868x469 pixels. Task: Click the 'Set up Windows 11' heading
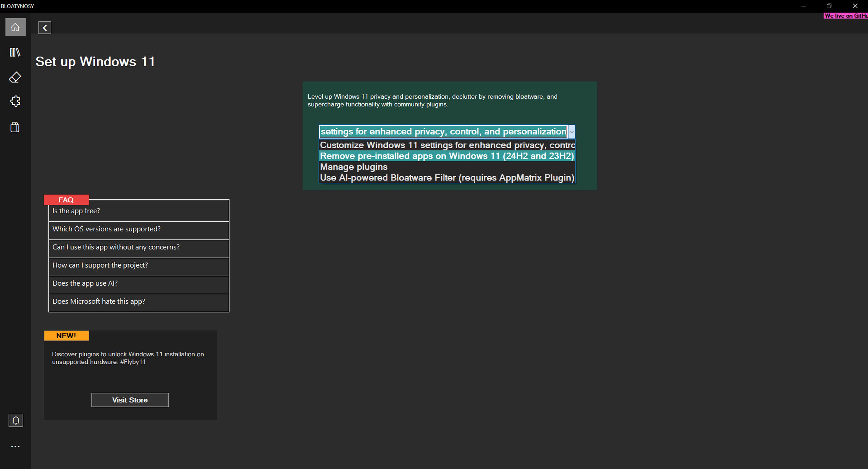pyautogui.click(x=95, y=62)
